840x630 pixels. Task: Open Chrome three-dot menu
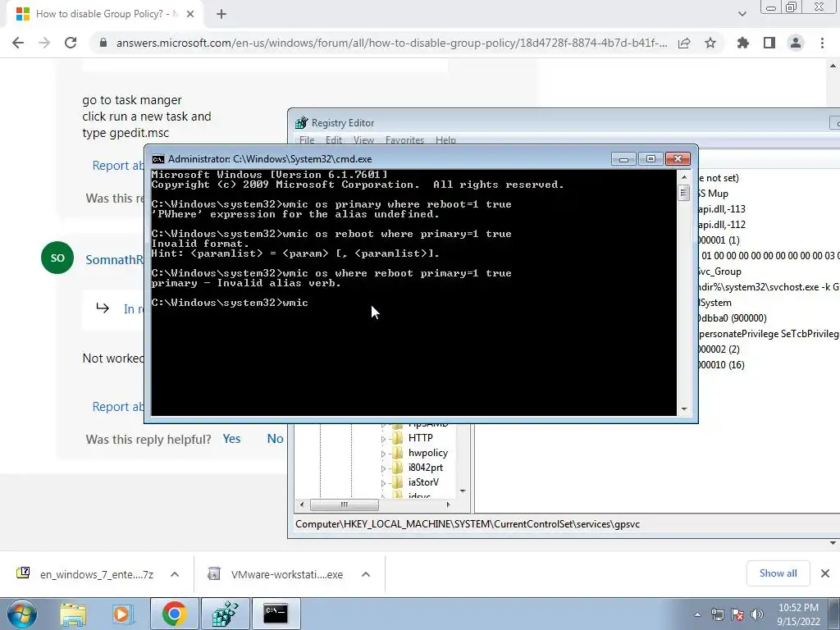tap(822, 43)
